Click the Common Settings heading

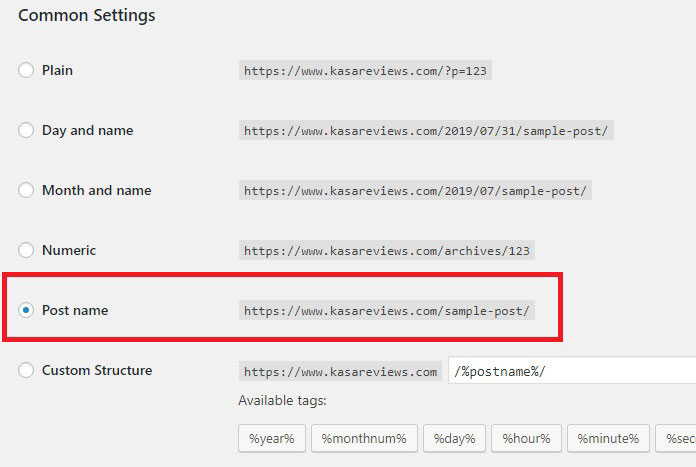pos(87,16)
